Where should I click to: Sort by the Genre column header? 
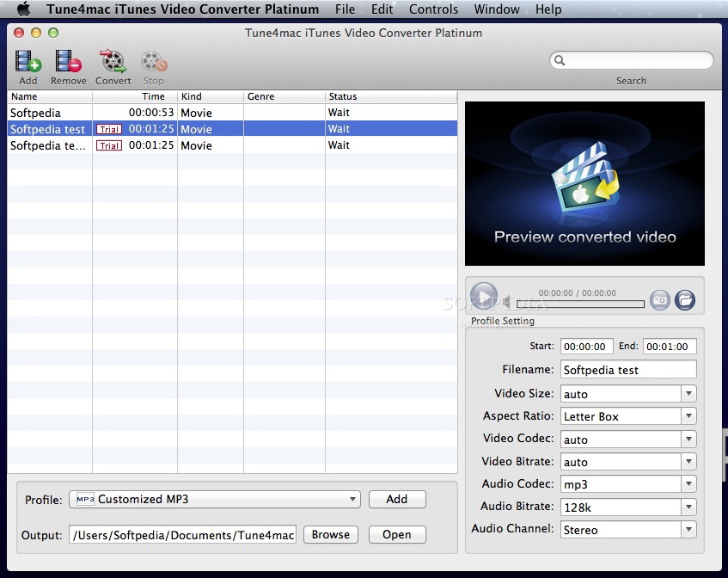click(284, 96)
